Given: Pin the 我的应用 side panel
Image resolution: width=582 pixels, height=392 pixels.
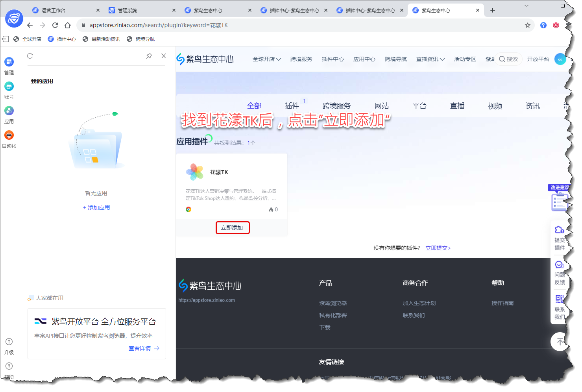Looking at the screenshot, I should tap(149, 56).
